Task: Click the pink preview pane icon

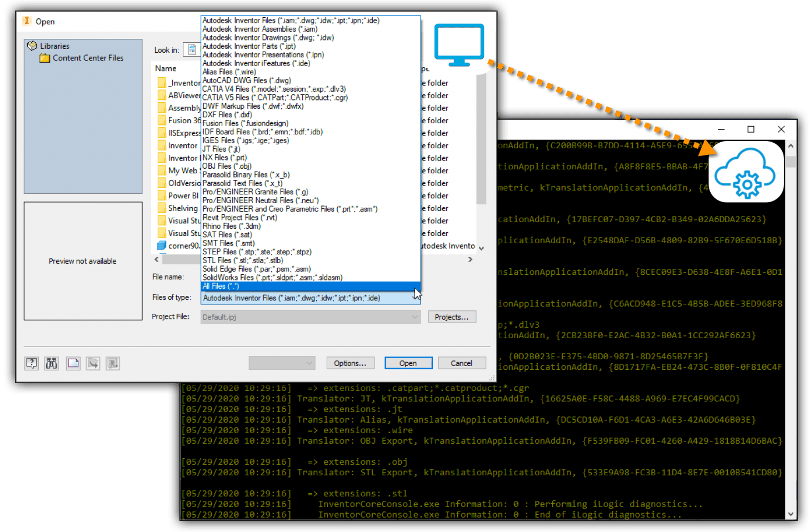Action: click(x=73, y=363)
